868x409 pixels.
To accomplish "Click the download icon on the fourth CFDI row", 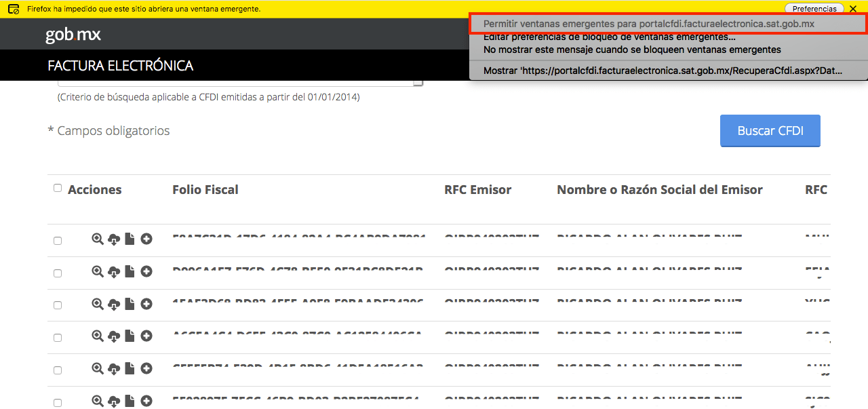I will [113, 336].
